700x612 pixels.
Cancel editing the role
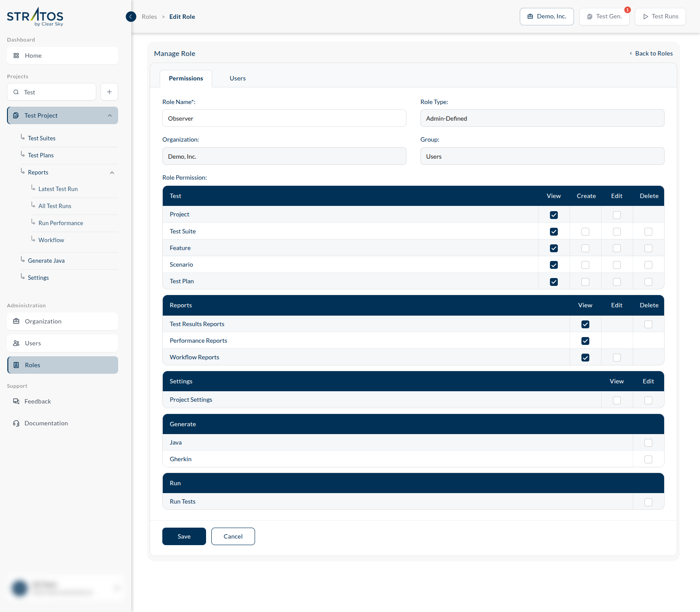pyautogui.click(x=233, y=536)
